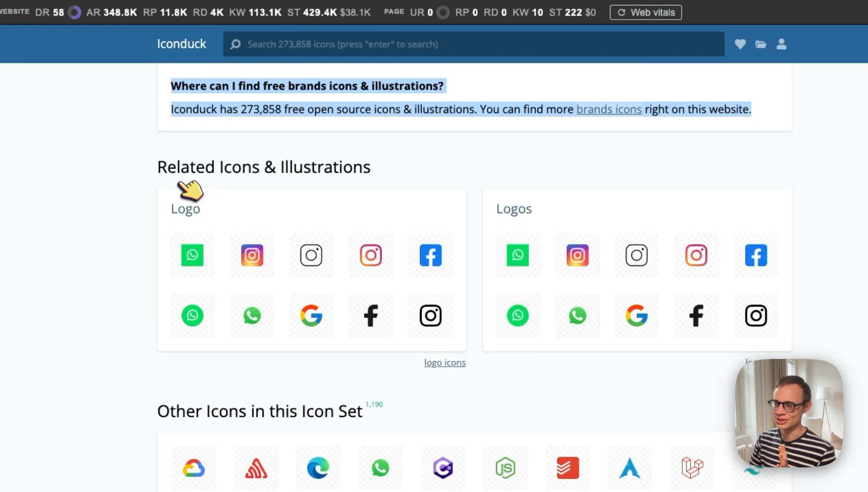Click the page "UR 0" metric
The height and width of the screenshot is (492, 868).
point(422,12)
